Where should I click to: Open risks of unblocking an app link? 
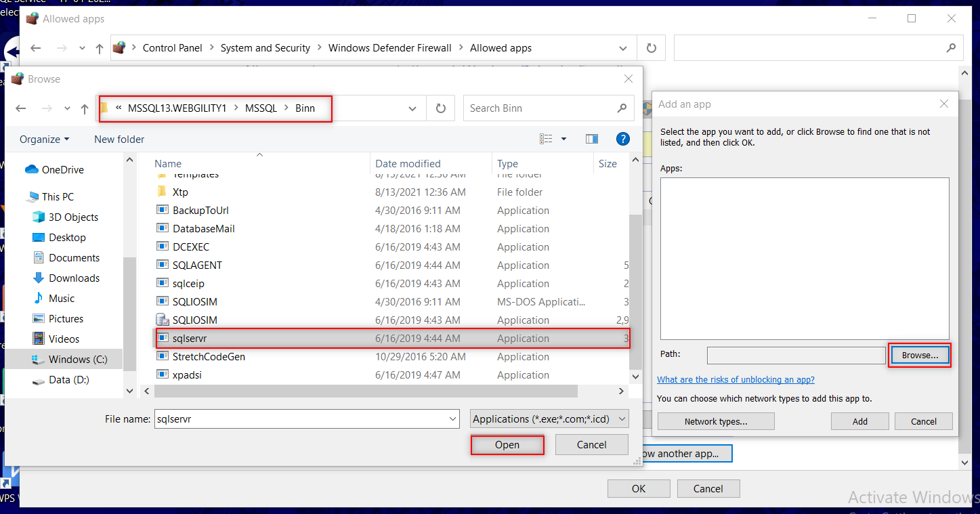736,380
